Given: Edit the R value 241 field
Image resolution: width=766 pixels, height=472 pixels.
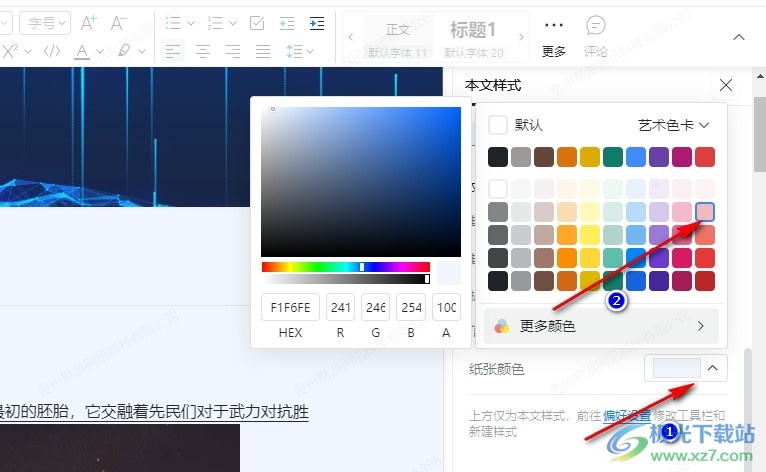Looking at the screenshot, I should pos(340,307).
